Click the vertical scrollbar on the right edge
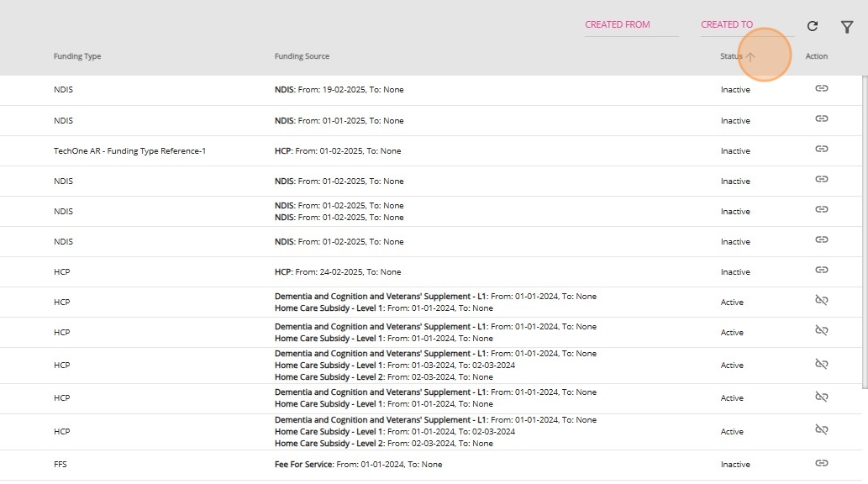Image resolution: width=868 pixels, height=484 pixels. click(x=865, y=233)
